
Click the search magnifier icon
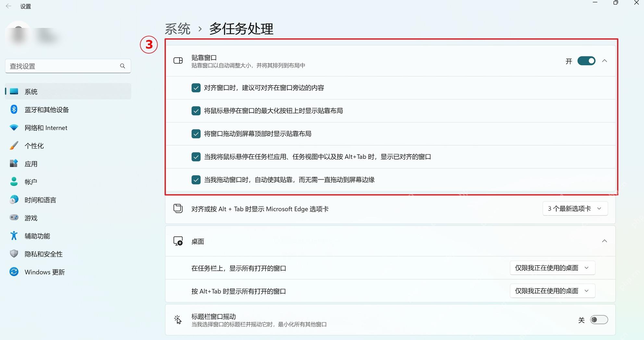tap(122, 66)
